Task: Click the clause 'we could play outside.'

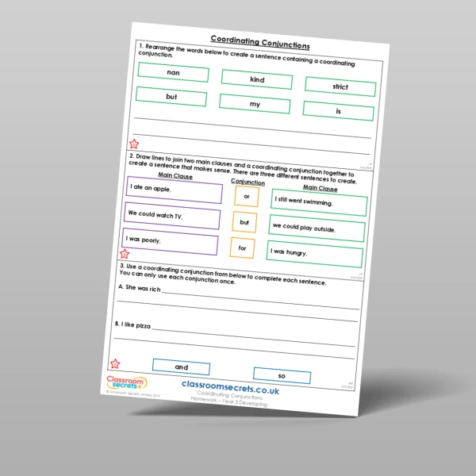Action: point(317,228)
